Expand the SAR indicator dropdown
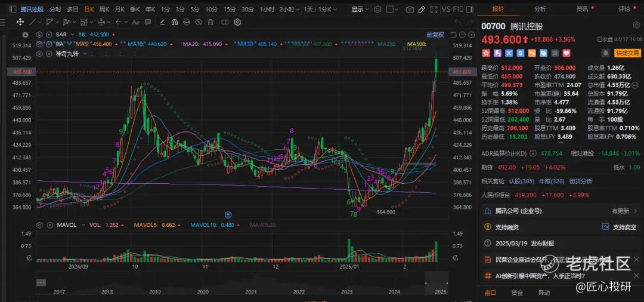Viewport: 644px width, 302px height. click(x=72, y=35)
